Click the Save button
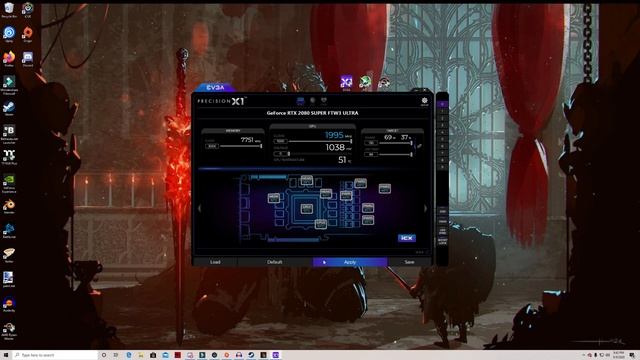This screenshot has height=360, width=640. 409,262
